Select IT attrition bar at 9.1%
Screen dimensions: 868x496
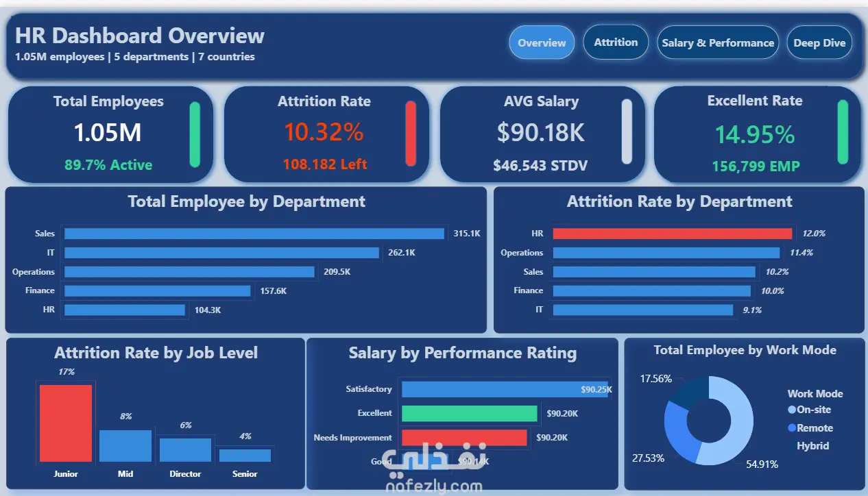coord(643,310)
